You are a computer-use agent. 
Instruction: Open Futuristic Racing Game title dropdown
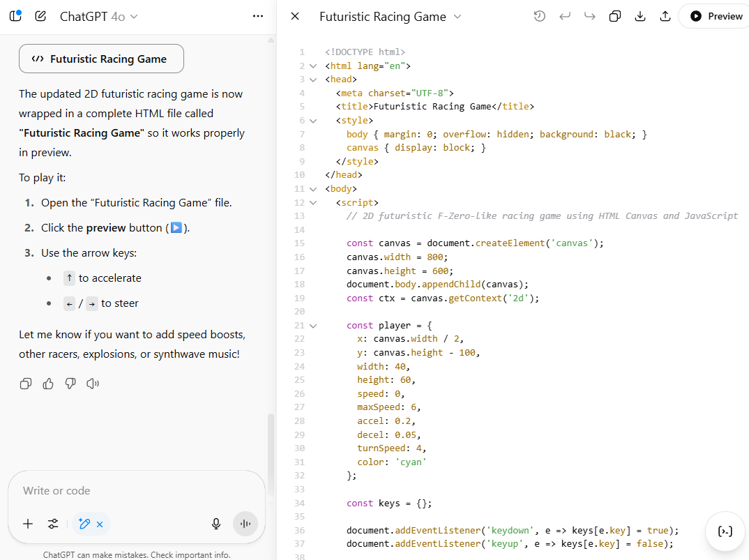(x=391, y=17)
